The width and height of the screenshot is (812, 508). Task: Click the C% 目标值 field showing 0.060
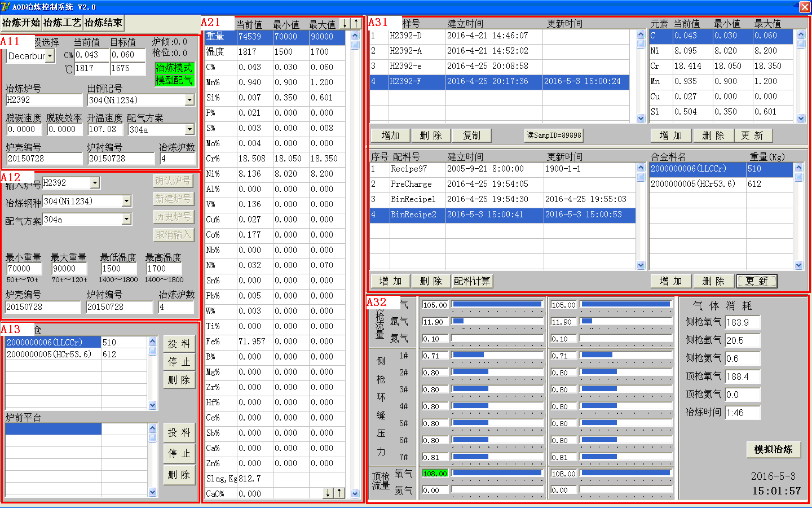(128, 55)
